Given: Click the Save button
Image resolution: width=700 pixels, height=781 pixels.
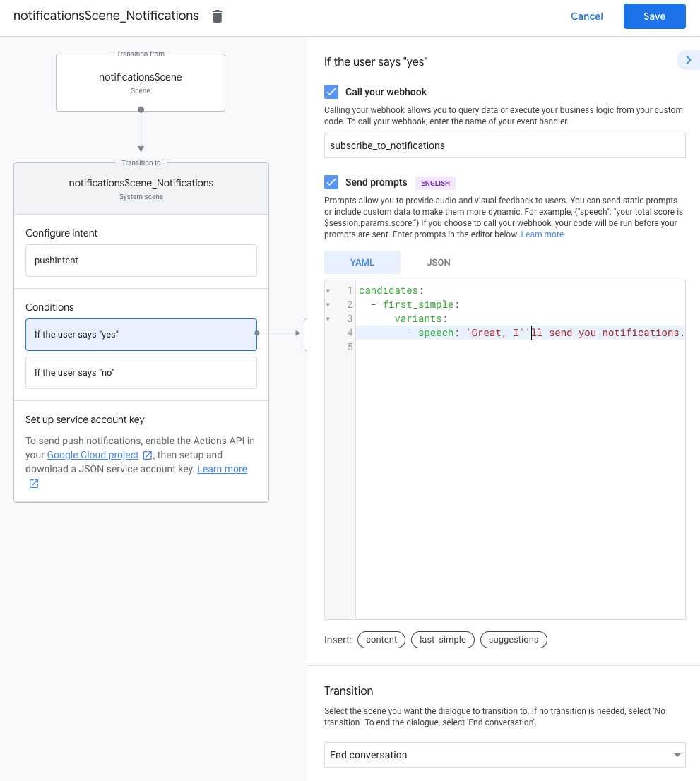Looking at the screenshot, I should [x=654, y=16].
